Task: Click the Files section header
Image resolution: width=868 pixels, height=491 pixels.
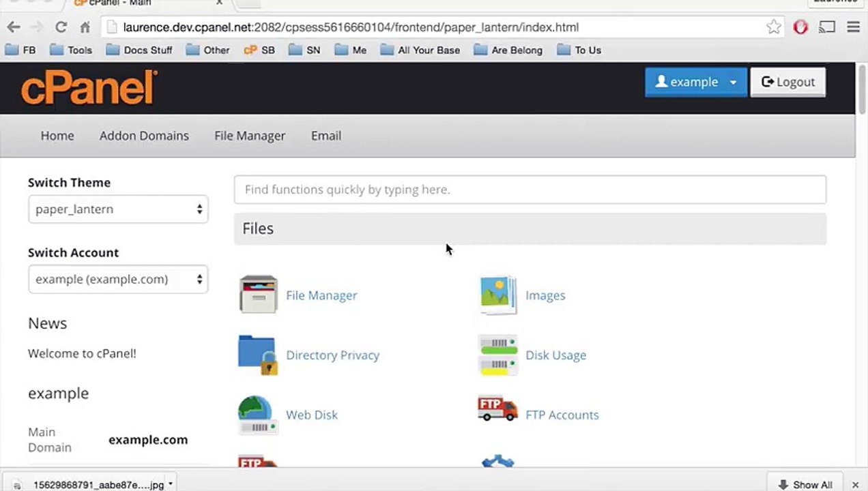Action: pyautogui.click(x=530, y=228)
